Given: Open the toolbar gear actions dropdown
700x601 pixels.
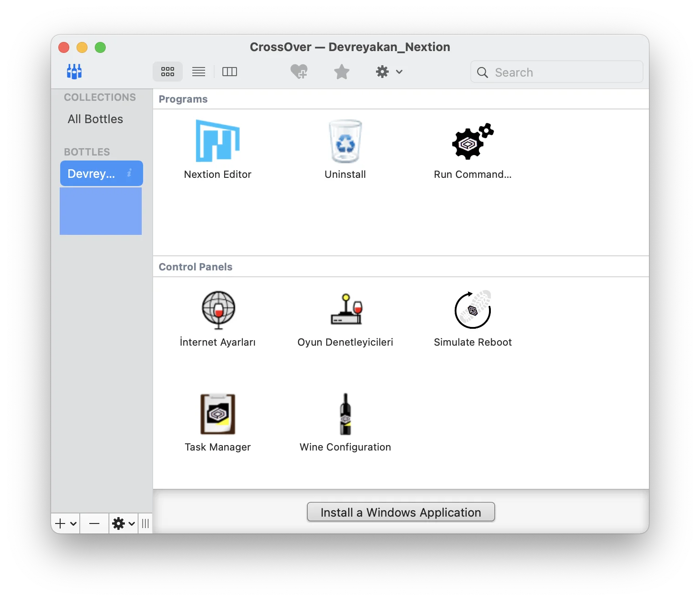Looking at the screenshot, I should pos(389,72).
